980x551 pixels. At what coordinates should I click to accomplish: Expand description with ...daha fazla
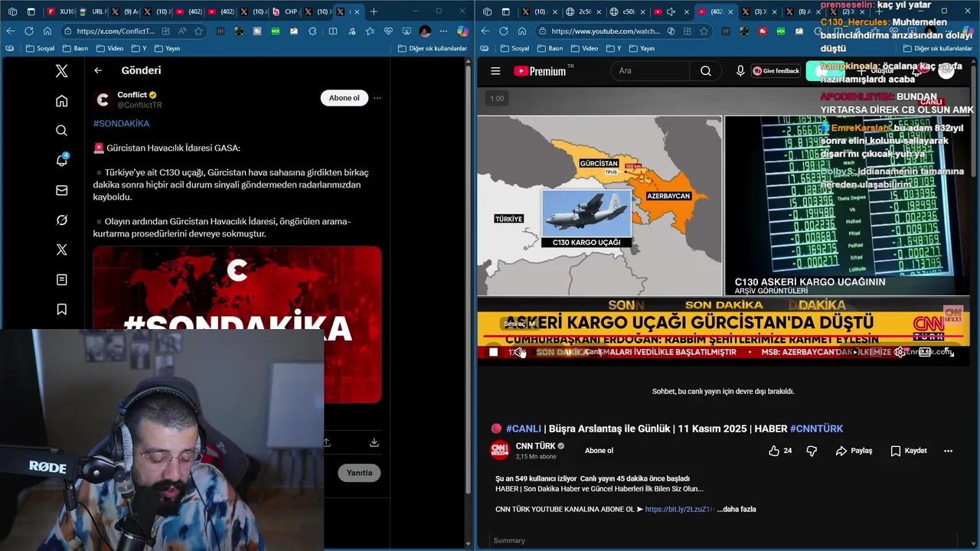click(x=737, y=509)
